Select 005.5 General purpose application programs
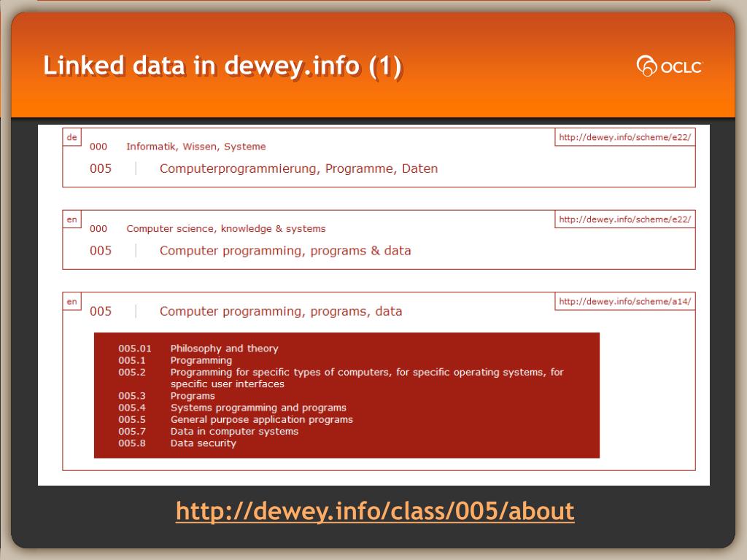This screenshot has height=560, width=747. (236, 419)
